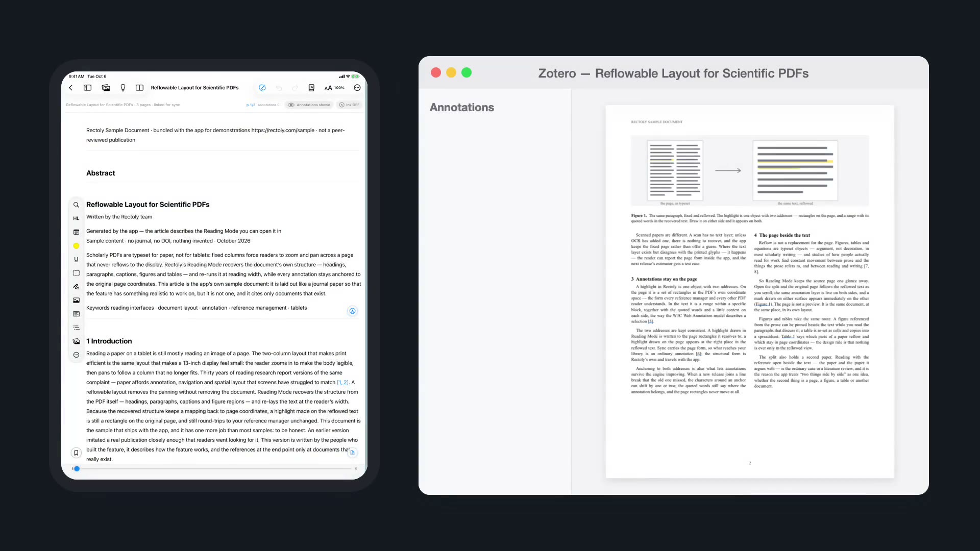Select the HL highlight tool
Image resolution: width=980 pixels, height=551 pixels.
pos(76,218)
